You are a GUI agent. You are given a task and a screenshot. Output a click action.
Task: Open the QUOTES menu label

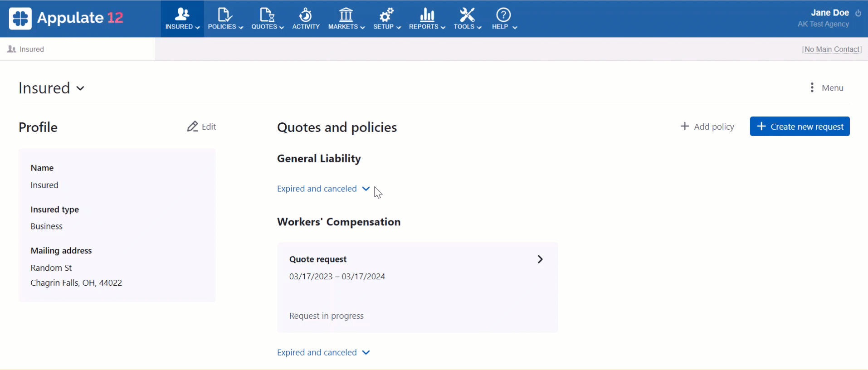[264, 27]
